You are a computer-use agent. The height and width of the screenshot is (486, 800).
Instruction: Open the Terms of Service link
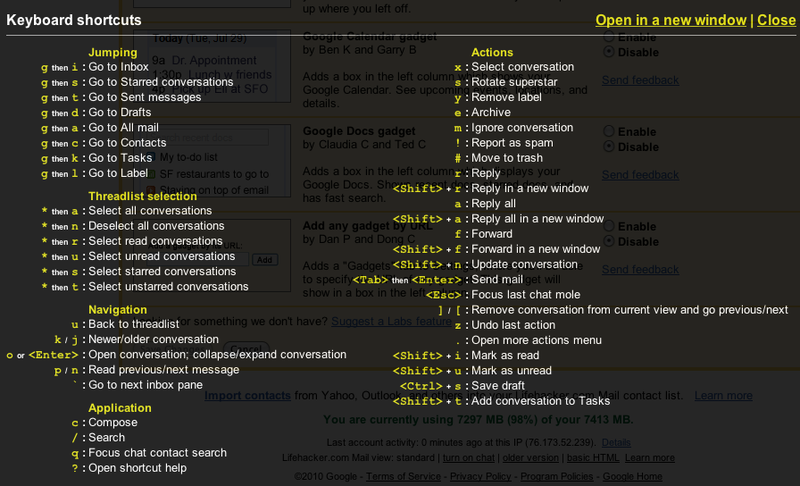point(403,476)
